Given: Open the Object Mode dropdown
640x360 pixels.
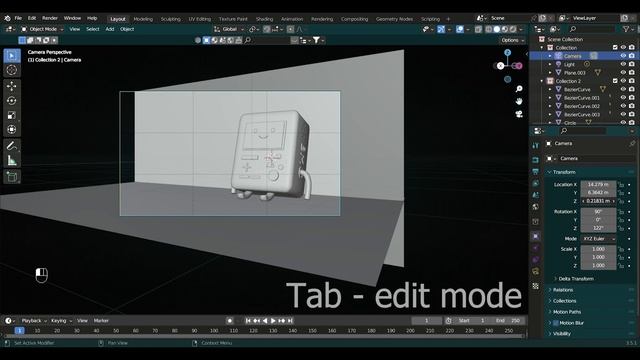Looking at the screenshot, I should (x=42, y=29).
